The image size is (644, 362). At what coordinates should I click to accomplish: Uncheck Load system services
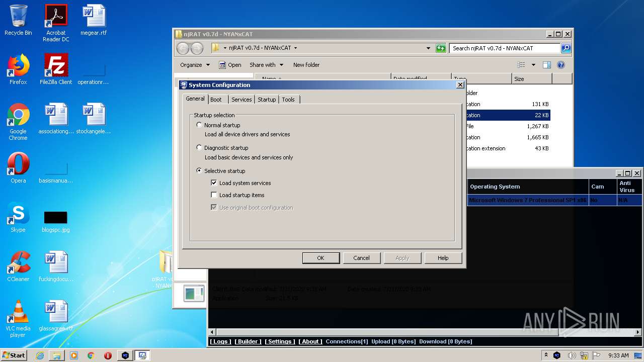(x=214, y=183)
